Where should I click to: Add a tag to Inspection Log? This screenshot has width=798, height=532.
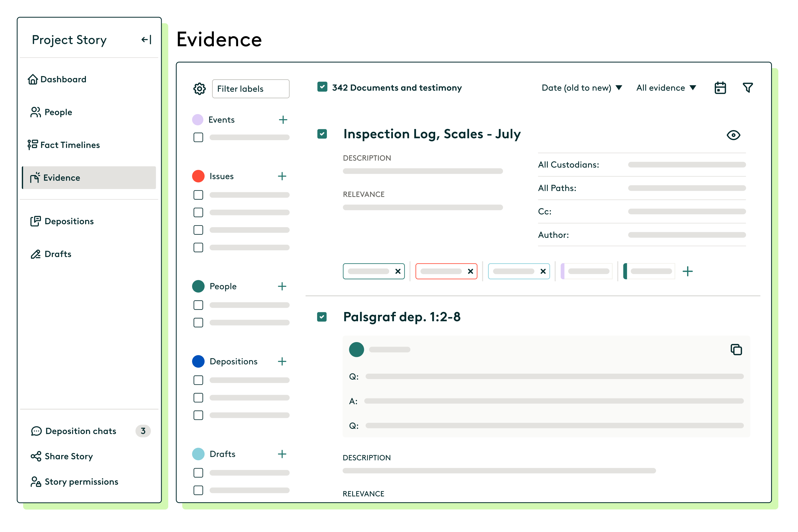(687, 271)
